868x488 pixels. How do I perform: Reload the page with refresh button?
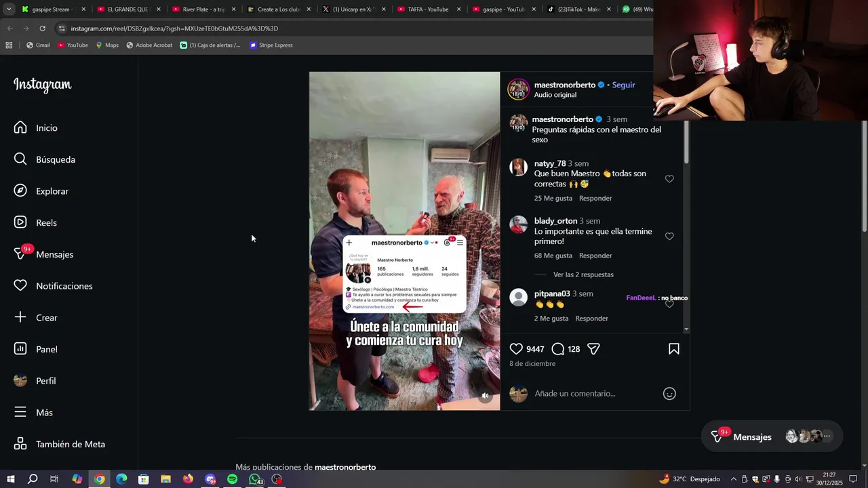(42, 28)
